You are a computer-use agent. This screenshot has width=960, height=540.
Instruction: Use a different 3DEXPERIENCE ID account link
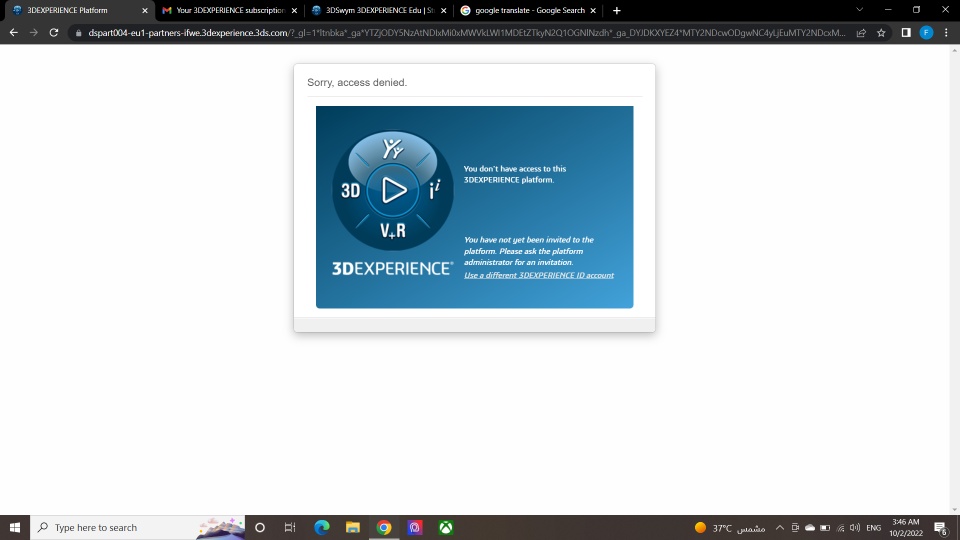539,276
